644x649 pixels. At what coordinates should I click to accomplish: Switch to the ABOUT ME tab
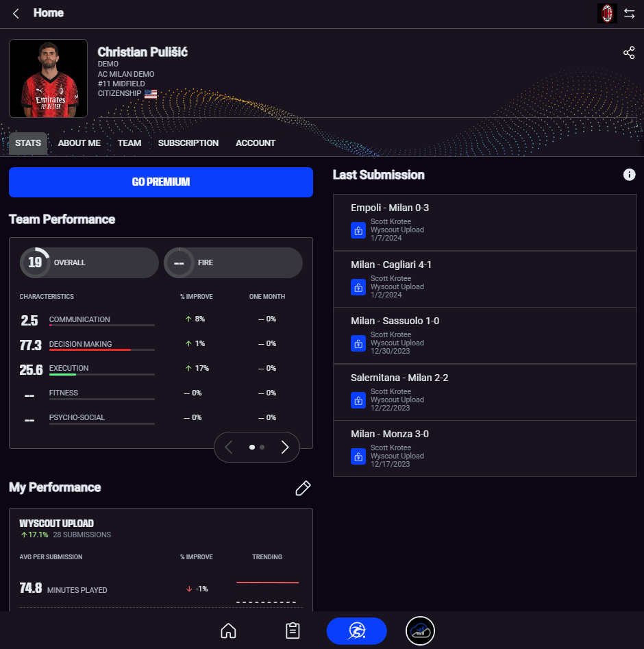[79, 143]
